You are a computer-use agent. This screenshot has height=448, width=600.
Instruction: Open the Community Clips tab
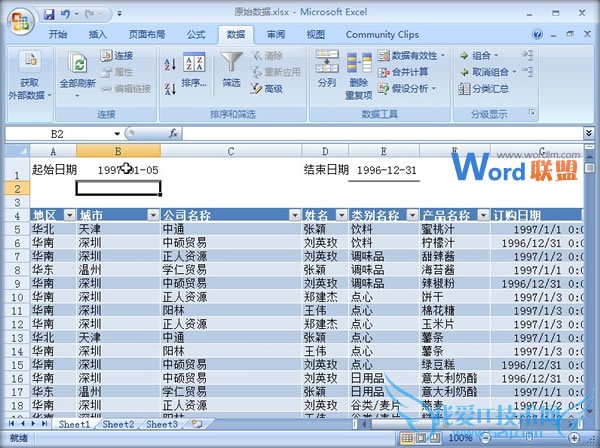(x=382, y=35)
